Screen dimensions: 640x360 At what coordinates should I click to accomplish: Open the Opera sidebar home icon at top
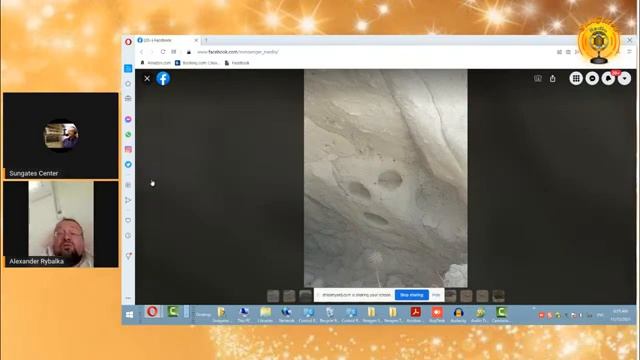point(128,68)
